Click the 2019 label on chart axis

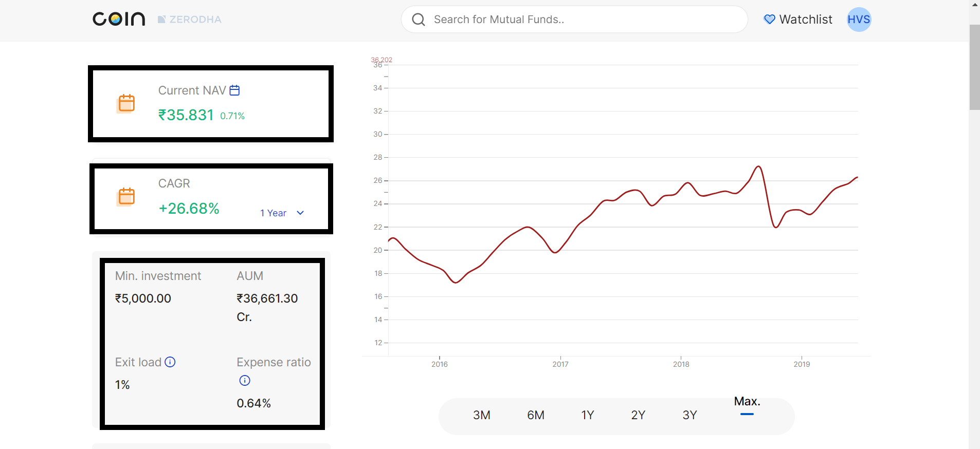pyautogui.click(x=802, y=364)
